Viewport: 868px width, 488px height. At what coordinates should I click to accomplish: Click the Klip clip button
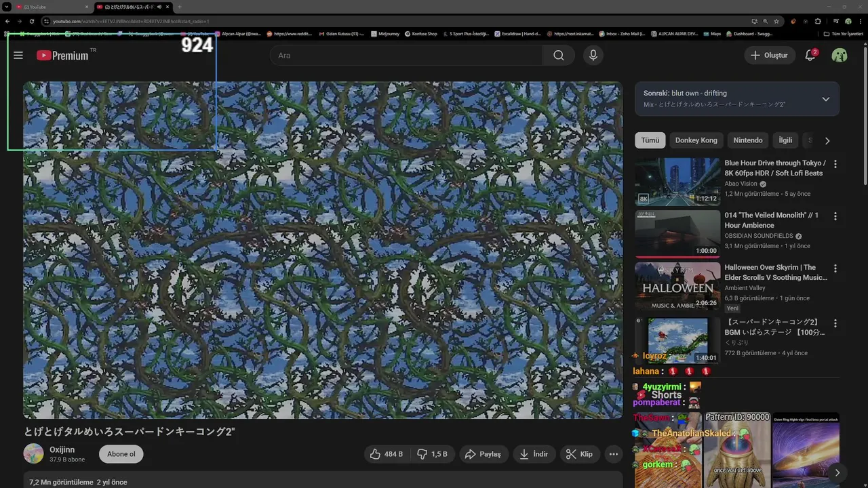coord(580,454)
